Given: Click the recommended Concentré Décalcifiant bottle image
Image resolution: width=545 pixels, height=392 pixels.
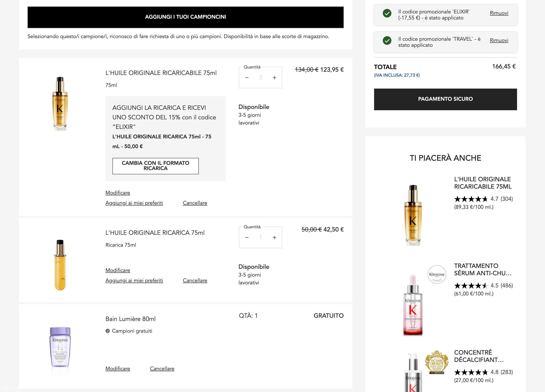Looking at the screenshot, I should click(x=413, y=372).
